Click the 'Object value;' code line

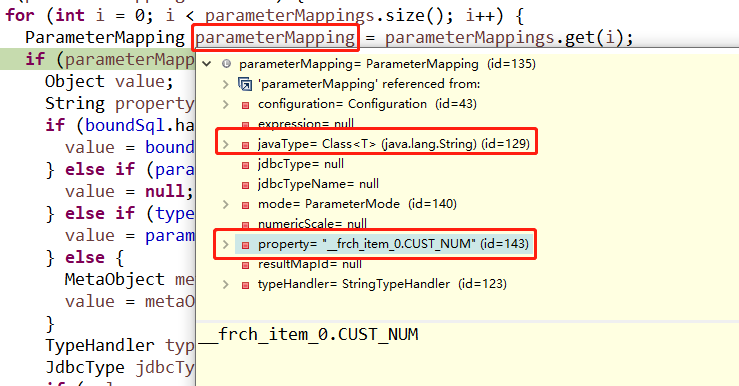click(109, 82)
